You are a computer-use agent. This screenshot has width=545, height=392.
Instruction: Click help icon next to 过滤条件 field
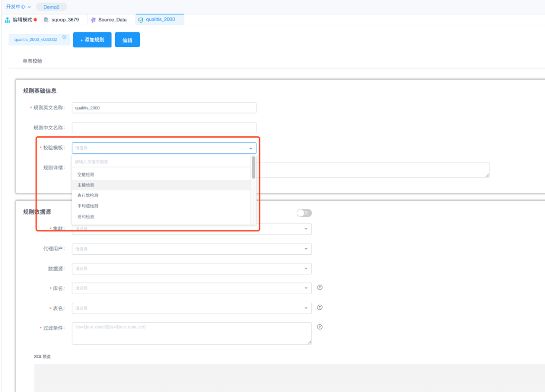[319, 327]
